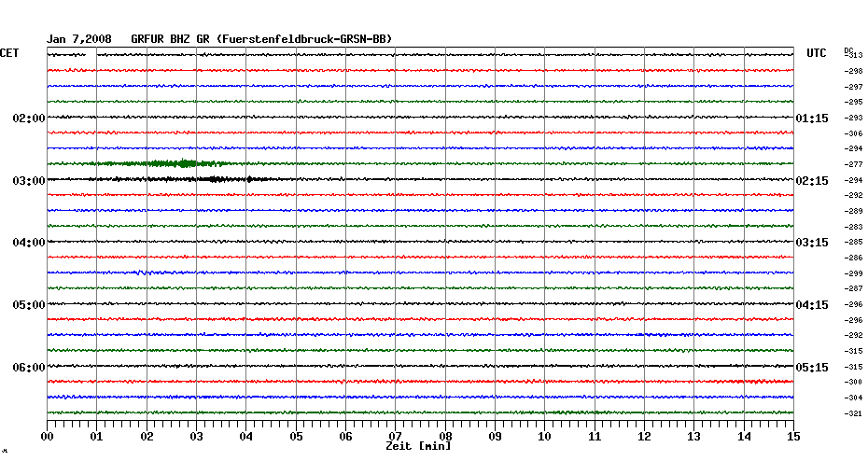
Task: Click the 05:15 UTC time label
Action: pos(812,368)
